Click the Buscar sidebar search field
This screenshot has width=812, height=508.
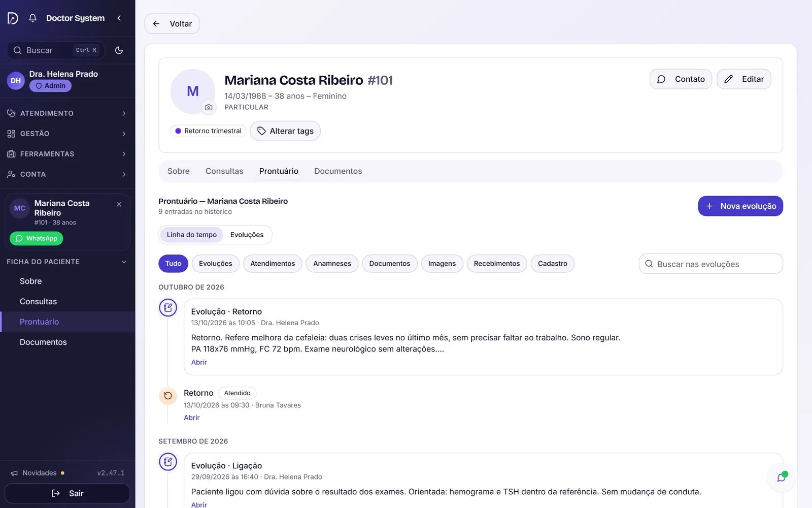[56, 50]
